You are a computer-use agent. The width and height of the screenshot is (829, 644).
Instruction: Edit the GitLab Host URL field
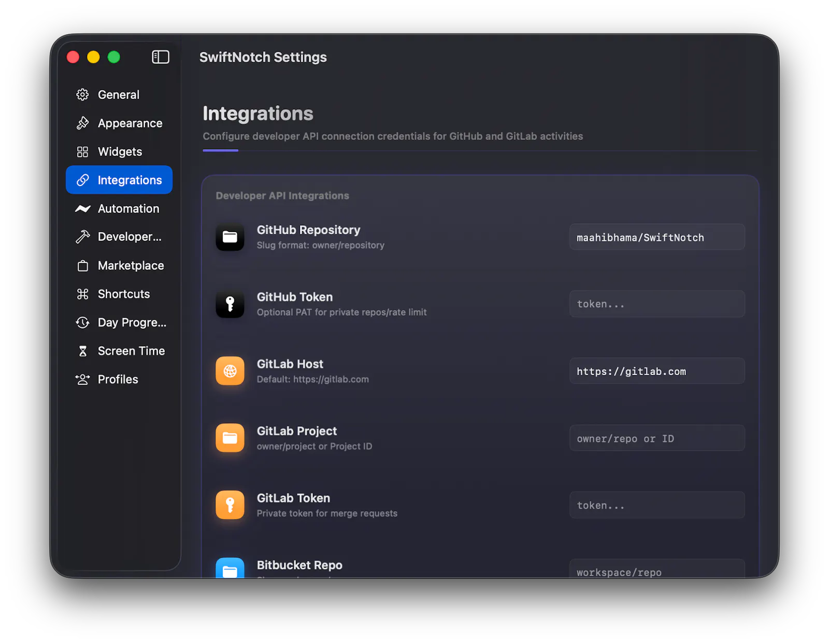click(x=657, y=371)
